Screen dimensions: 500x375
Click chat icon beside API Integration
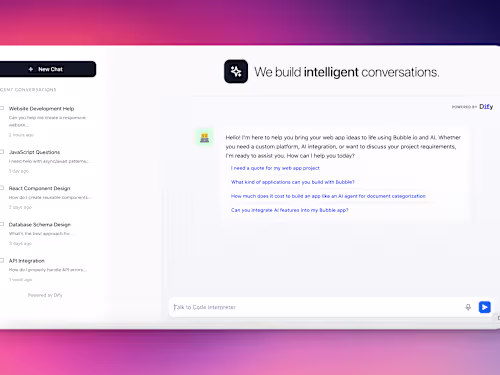pos(2,260)
